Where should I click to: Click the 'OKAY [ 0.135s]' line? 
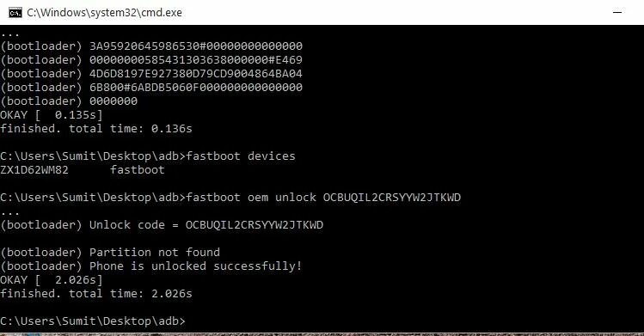coord(52,115)
